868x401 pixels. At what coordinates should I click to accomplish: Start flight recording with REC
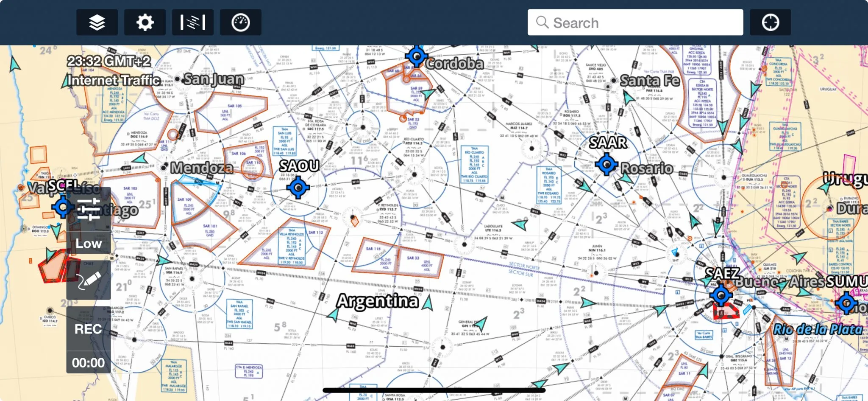[x=89, y=329]
